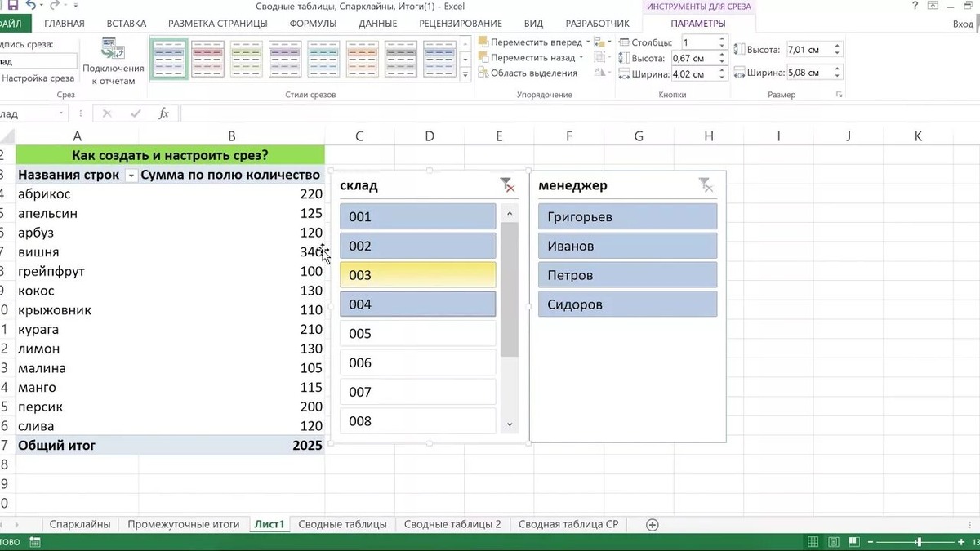Open the Названия строк filter dropdown
This screenshot has width=980, height=551.
131,176
